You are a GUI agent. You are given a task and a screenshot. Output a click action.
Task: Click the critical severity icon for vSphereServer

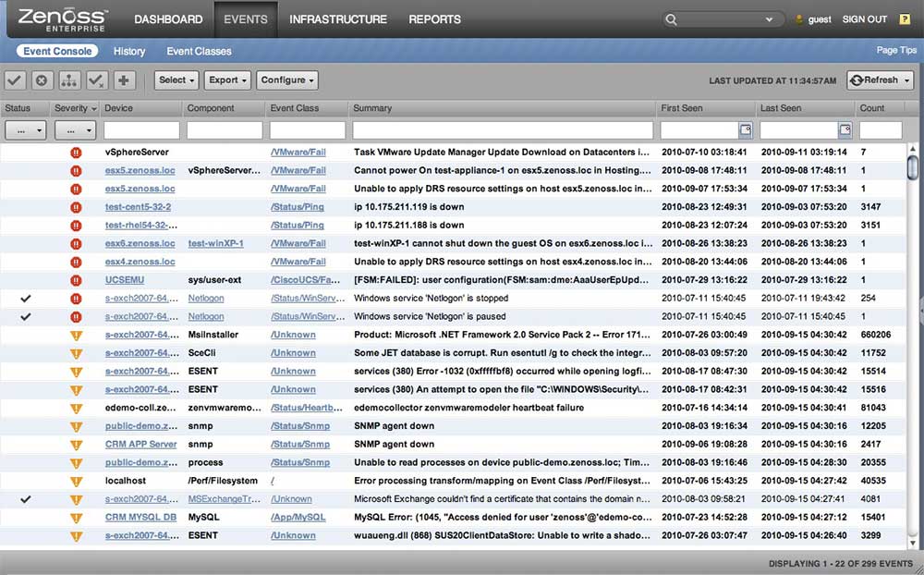(76, 153)
